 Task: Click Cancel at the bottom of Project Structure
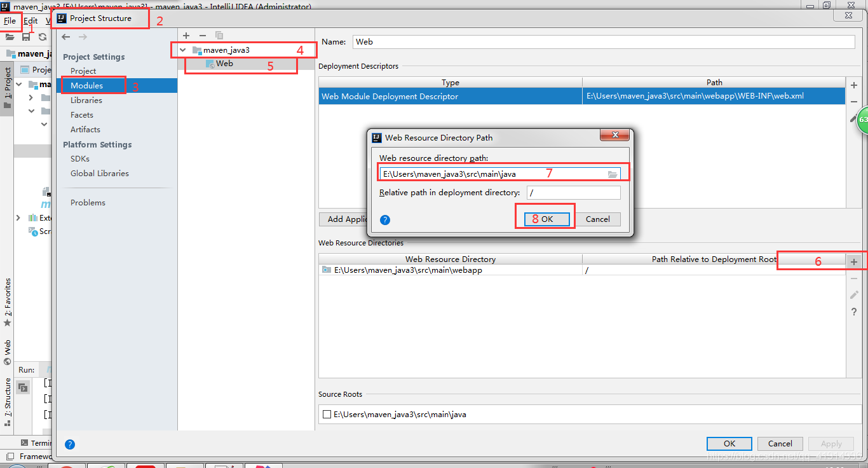pyautogui.click(x=780, y=444)
